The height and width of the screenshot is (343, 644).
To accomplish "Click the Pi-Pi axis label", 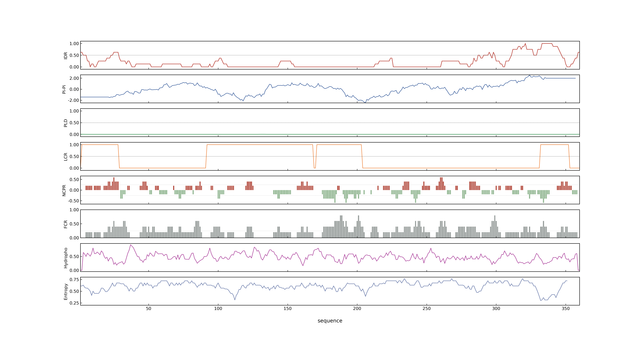I will [x=64, y=89].
